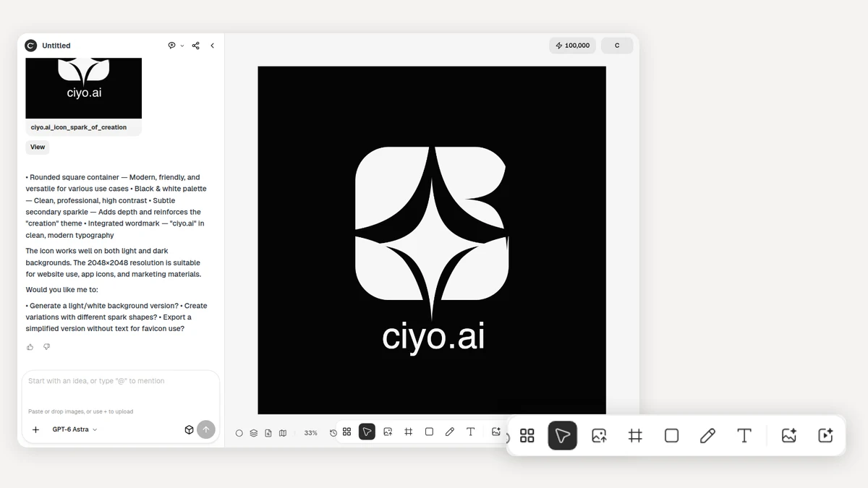This screenshot has height=488, width=868.
Task: Open the ciyo.ai generated image thumbnail in chat
Action: click(x=84, y=88)
